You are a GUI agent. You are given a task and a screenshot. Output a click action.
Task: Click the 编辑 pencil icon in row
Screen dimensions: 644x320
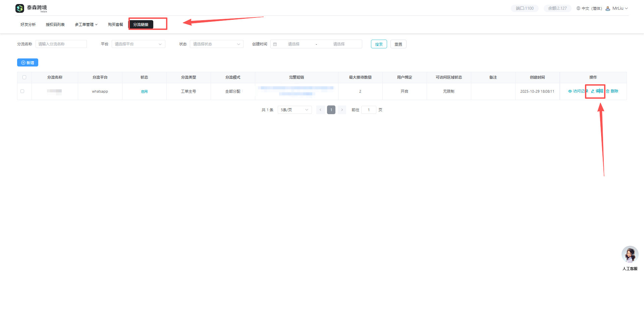coord(593,91)
